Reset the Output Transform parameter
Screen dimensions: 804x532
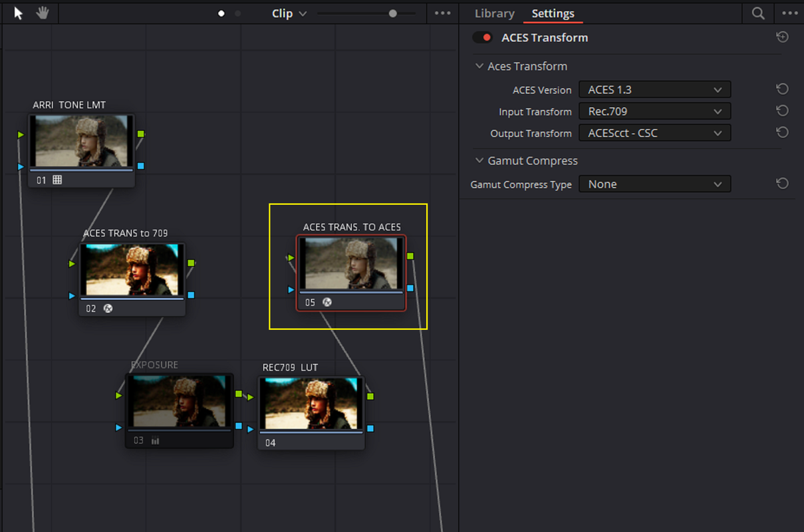(783, 132)
